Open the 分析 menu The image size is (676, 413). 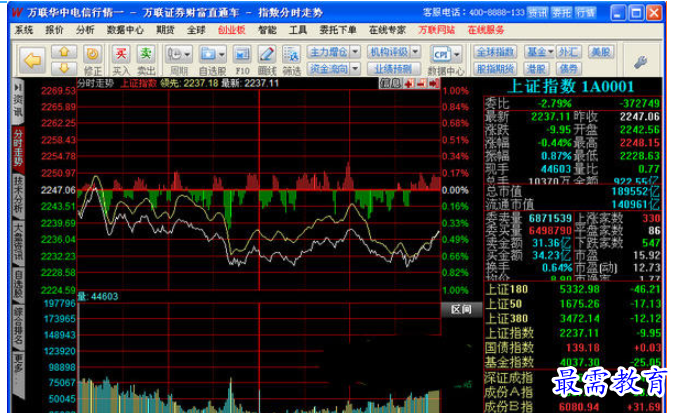pyautogui.click(x=84, y=30)
